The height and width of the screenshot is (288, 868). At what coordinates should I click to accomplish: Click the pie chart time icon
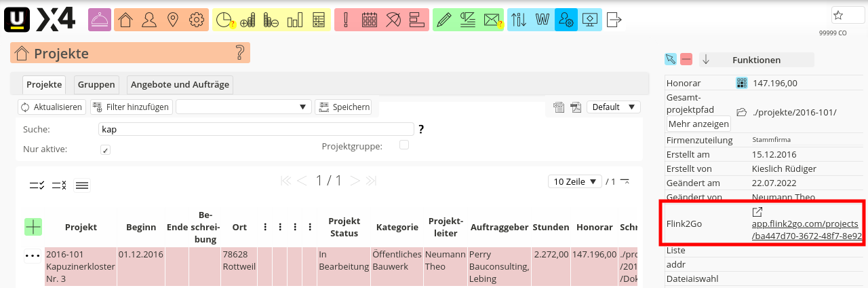coord(224,20)
